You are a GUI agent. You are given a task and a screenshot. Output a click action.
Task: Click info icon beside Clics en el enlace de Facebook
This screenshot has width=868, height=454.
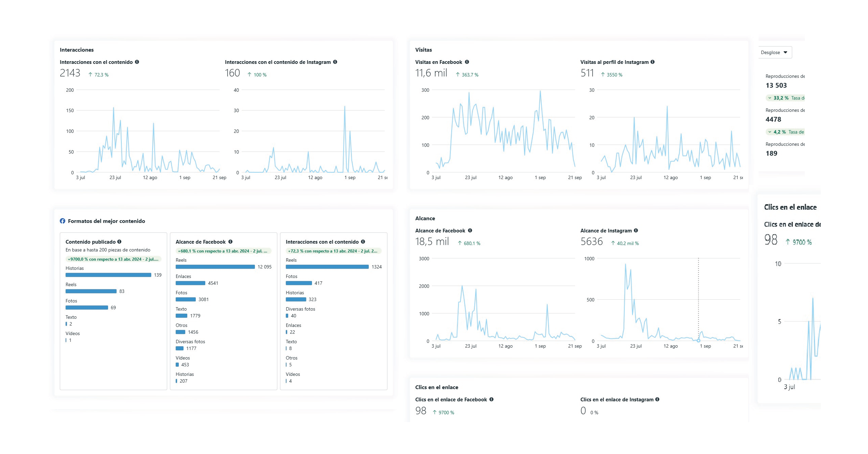coord(491,399)
